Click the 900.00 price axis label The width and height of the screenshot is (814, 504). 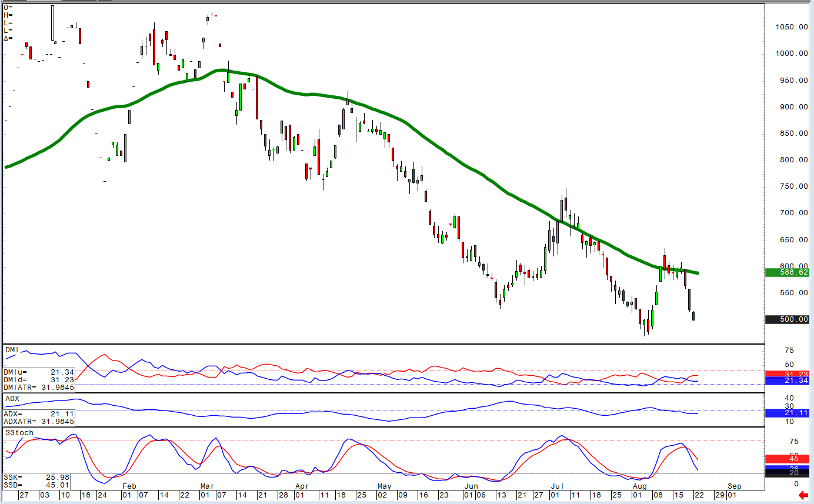click(x=793, y=107)
